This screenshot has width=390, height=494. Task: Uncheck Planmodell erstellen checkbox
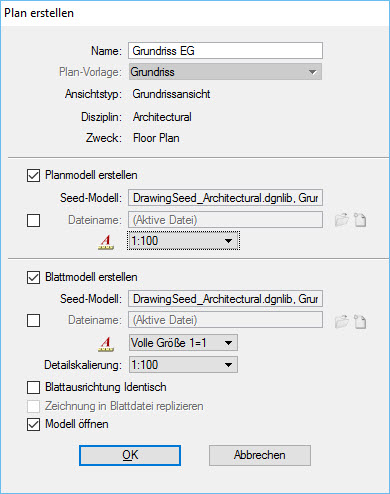(33, 175)
